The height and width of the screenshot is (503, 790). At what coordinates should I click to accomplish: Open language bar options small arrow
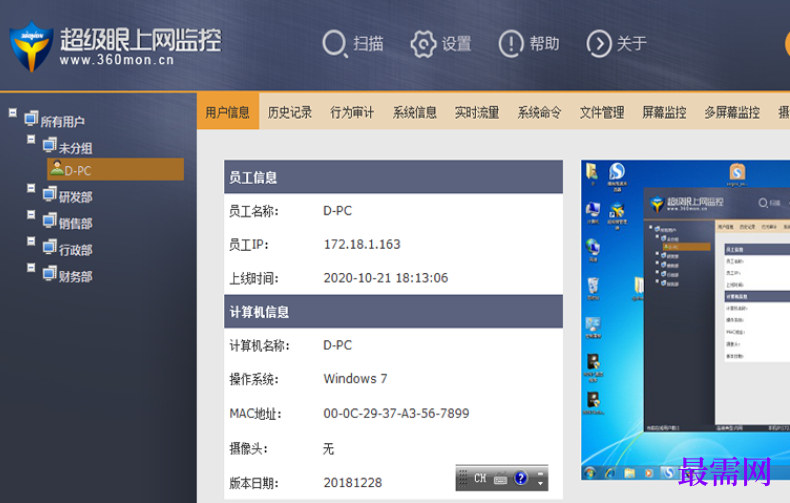(540, 483)
